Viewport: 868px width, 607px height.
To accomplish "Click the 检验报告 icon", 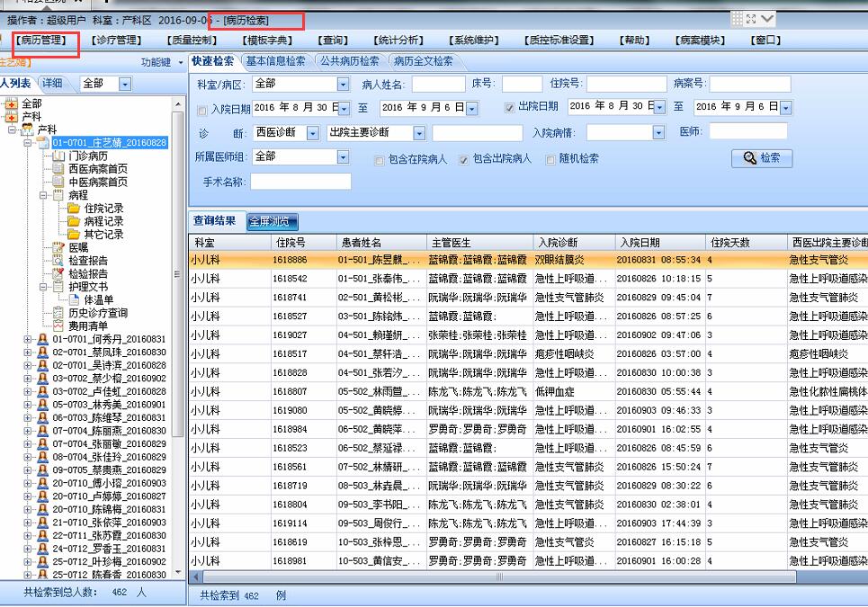I will click(x=58, y=273).
